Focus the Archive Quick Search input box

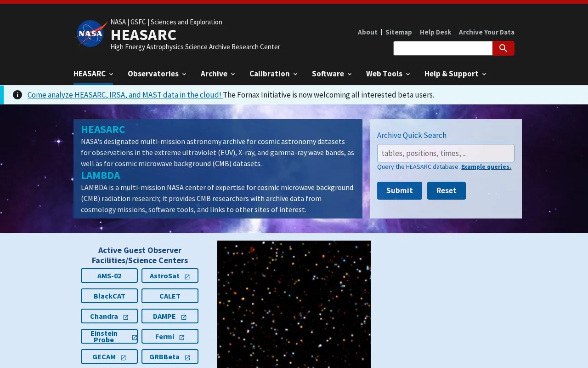(446, 153)
